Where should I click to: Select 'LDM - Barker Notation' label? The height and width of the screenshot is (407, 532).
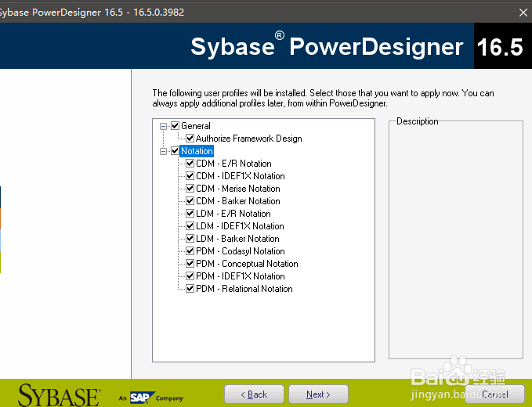click(238, 239)
